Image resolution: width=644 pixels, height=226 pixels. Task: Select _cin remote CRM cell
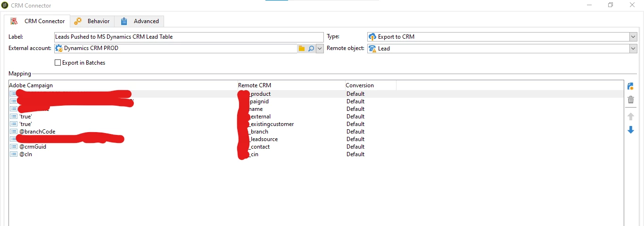(x=254, y=154)
